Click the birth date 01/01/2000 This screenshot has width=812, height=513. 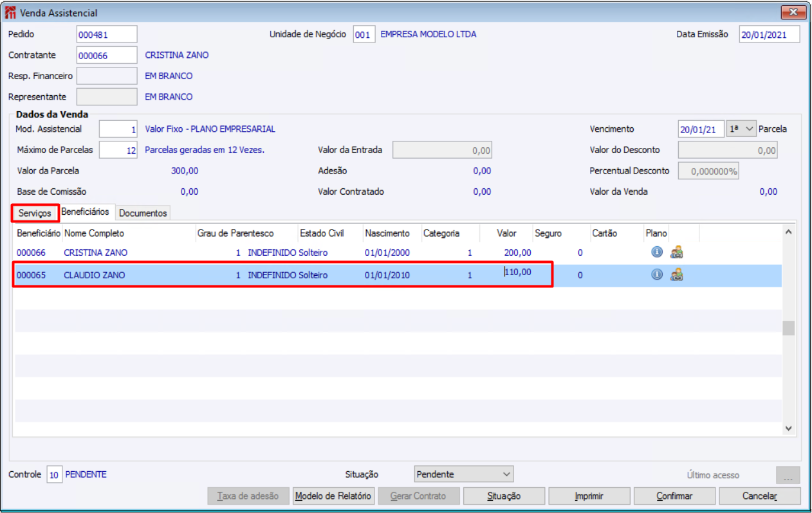[387, 253]
